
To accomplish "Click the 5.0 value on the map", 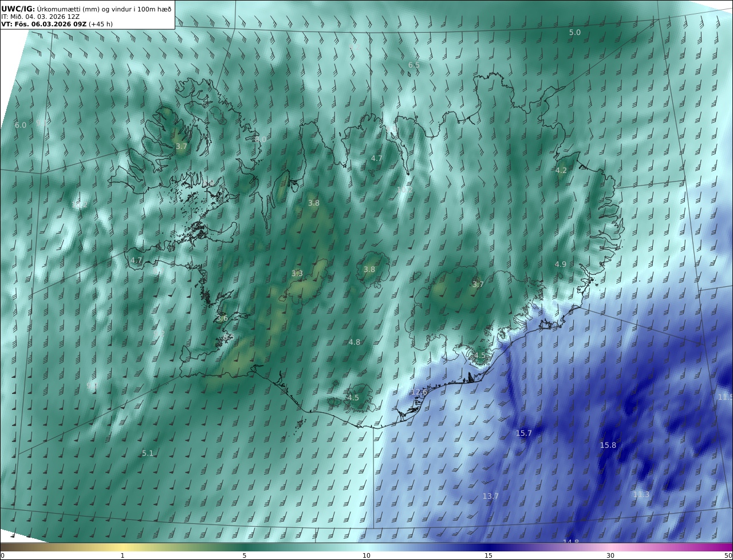I will pyautogui.click(x=575, y=33).
